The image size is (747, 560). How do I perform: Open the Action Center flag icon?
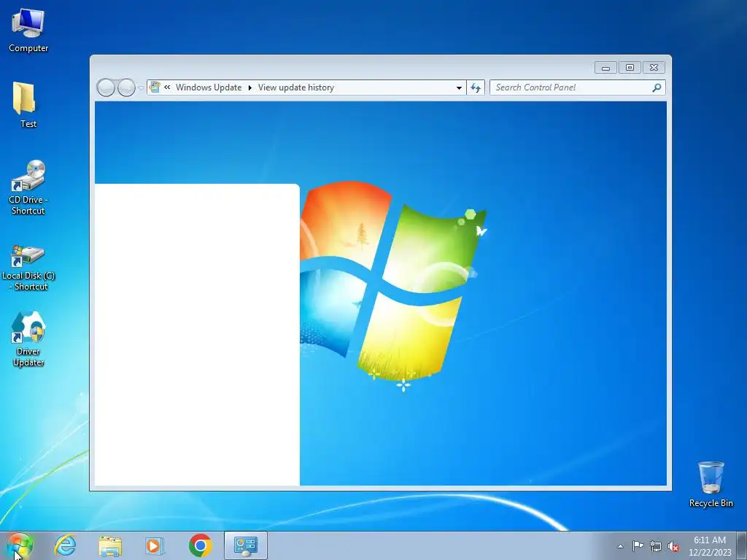click(x=638, y=545)
